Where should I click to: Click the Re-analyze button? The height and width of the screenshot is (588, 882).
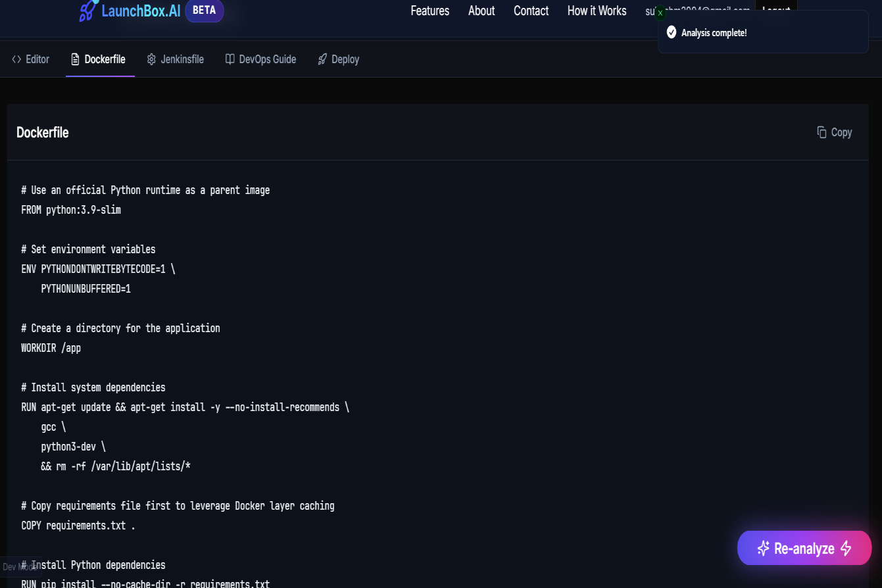[804, 548]
